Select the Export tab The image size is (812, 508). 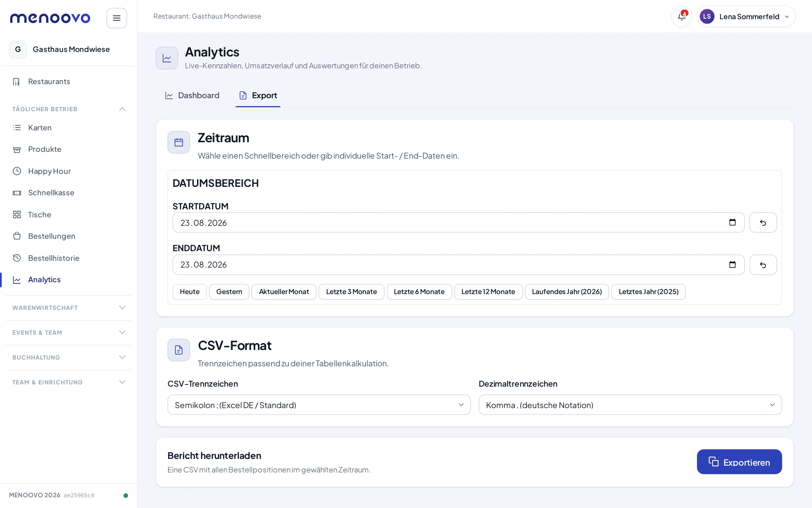point(258,95)
